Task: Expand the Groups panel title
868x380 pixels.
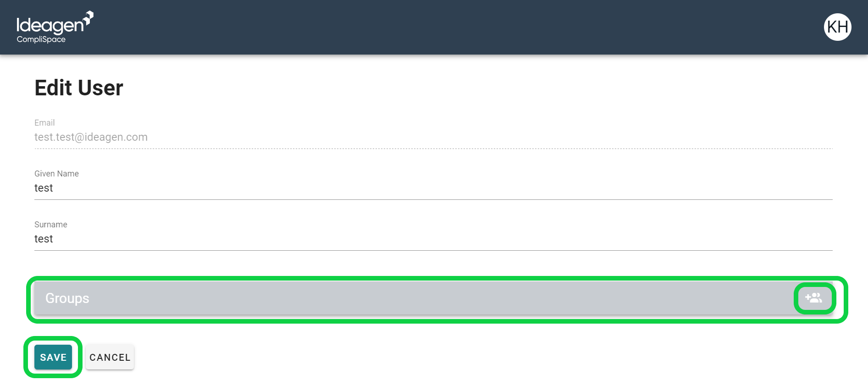Action: click(67, 298)
